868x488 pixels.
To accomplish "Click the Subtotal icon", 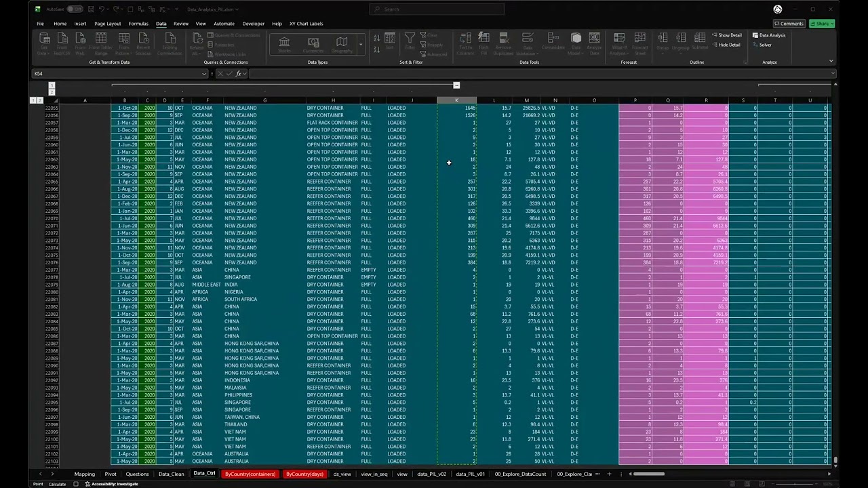I will coord(700,41).
